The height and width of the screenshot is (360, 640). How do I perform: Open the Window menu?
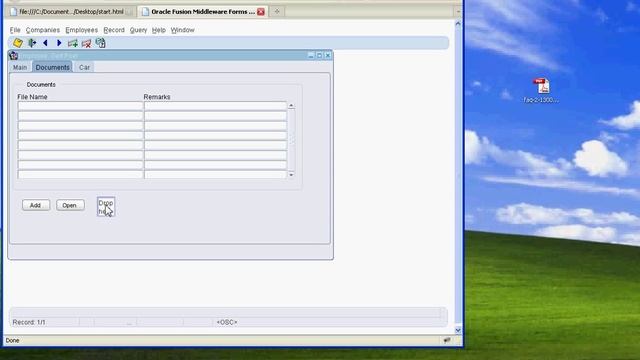[x=182, y=30]
